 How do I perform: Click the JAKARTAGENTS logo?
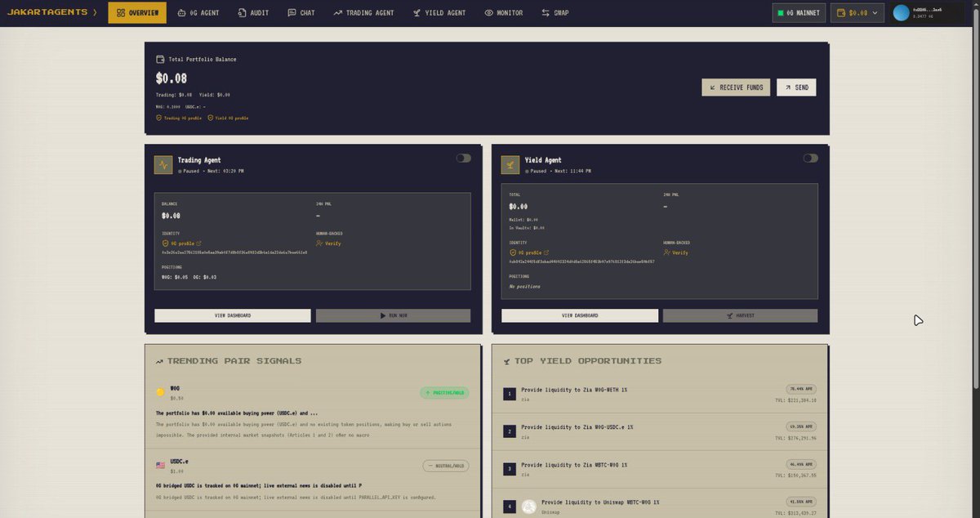point(52,13)
